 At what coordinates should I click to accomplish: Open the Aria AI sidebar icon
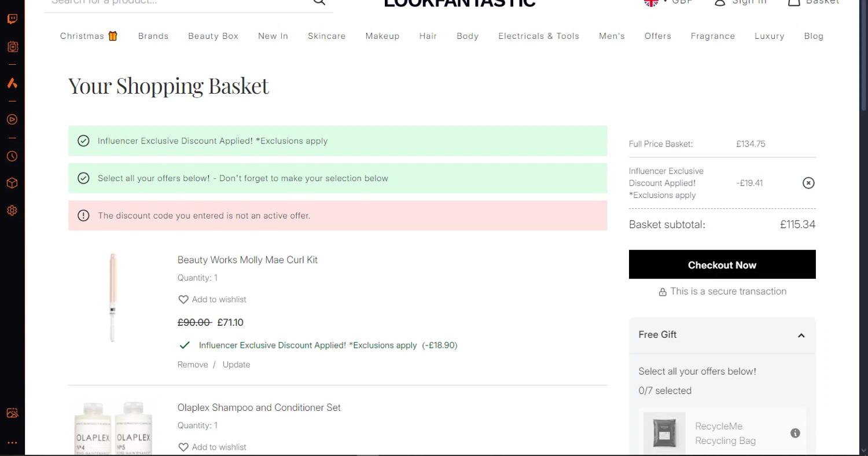click(x=12, y=83)
